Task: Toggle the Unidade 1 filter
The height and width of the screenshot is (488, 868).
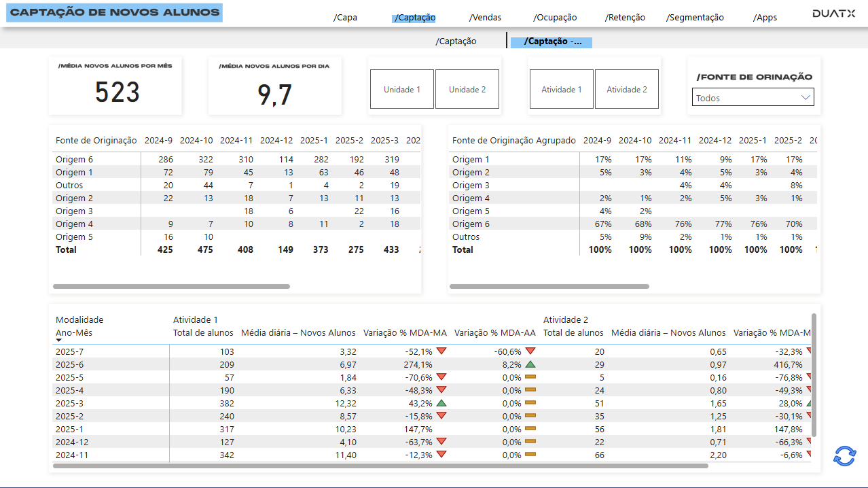Action: tap(401, 89)
